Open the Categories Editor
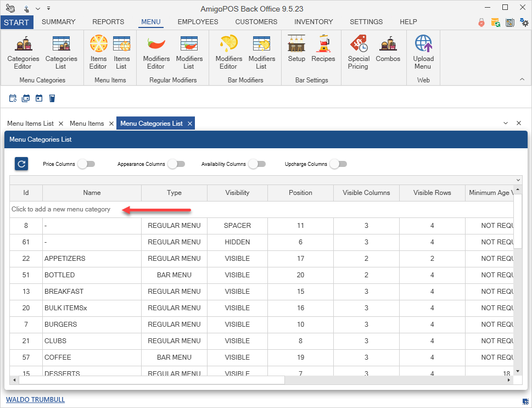This screenshot has width=532, height=408. point(23,52)
